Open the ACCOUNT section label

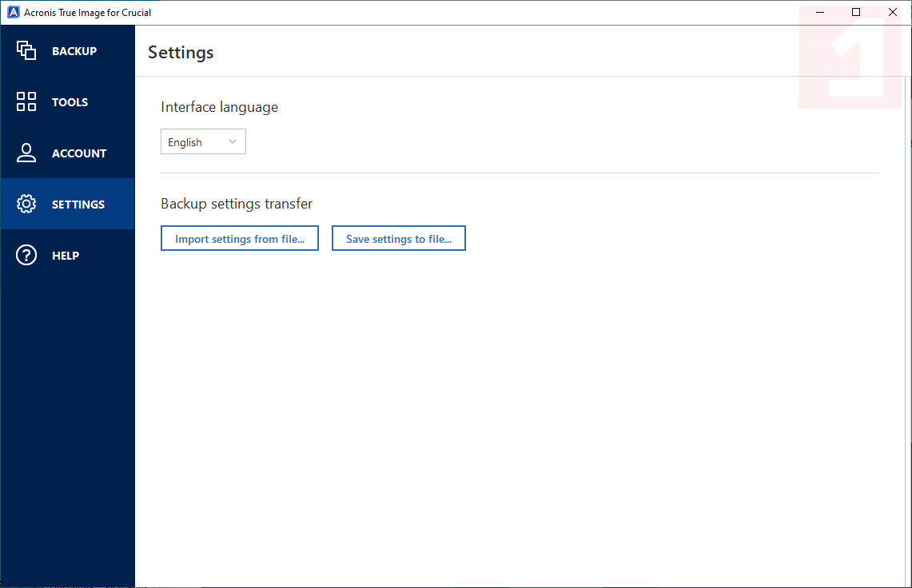click(x=79, y=153)
